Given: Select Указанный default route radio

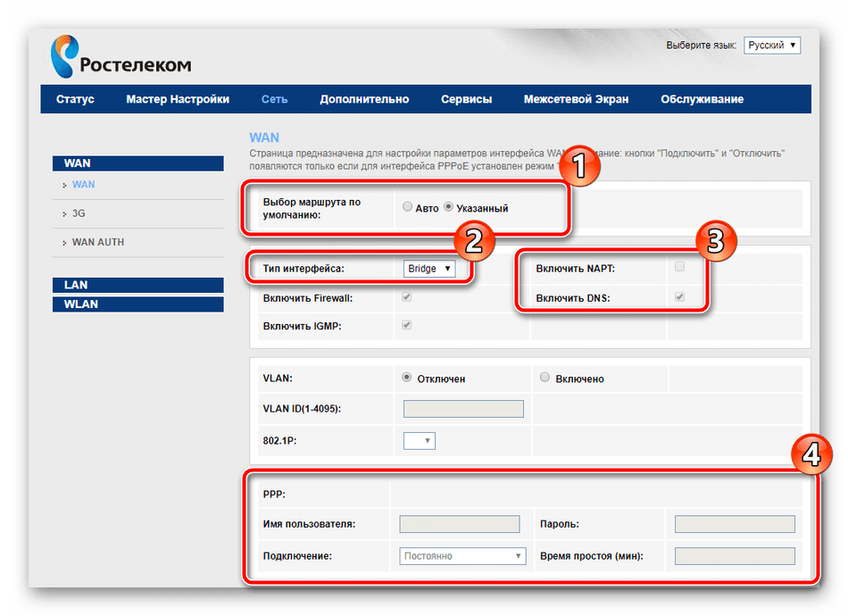Looking at the screenshot, I should (x=448, y=206).
